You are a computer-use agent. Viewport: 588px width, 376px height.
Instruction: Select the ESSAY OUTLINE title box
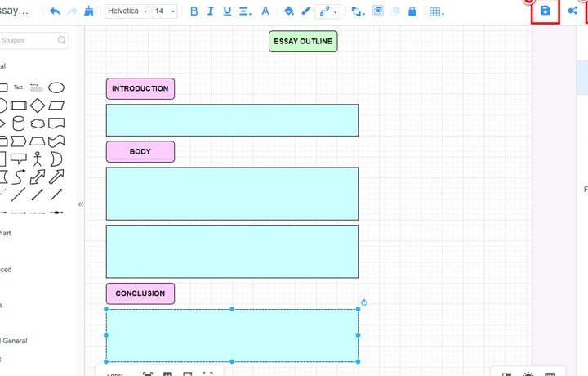(x=303, y=41)
